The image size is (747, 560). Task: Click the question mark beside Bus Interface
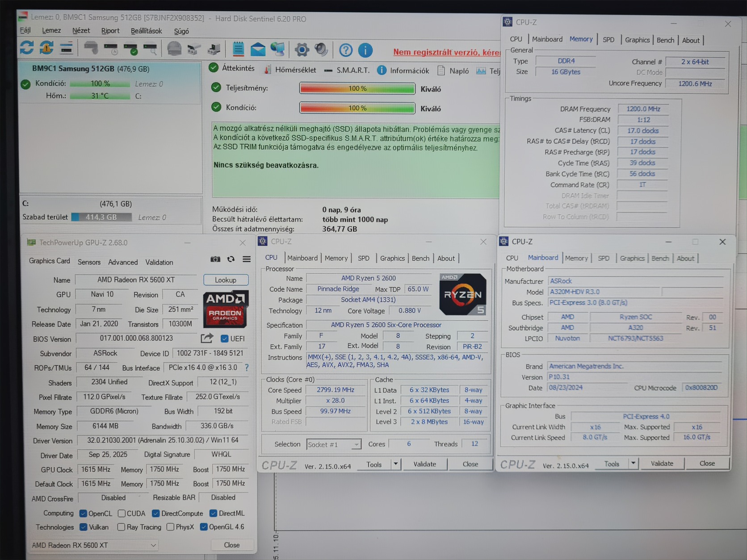point(247,368)
